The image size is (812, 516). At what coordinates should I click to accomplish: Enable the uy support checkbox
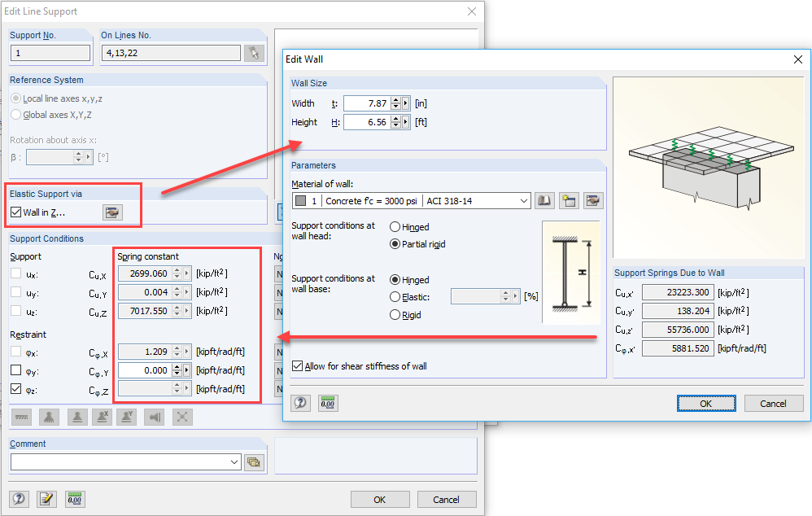click(x=16, y=292)
